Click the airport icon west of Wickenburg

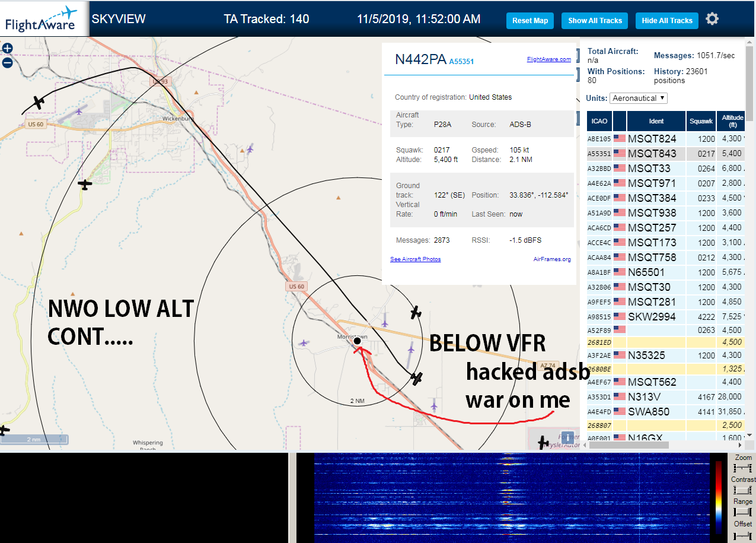(x=79, y=112)
